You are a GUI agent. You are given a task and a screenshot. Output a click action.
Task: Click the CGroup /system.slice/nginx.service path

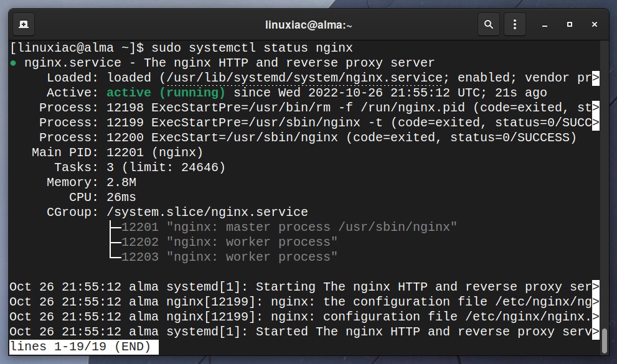(207, 212)
